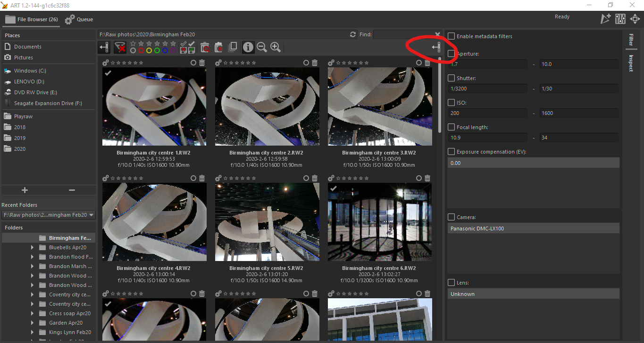Filter by red color label circle
Image resolution: width=644 pixels, height=343 pixels.
[x=141, y=50]
